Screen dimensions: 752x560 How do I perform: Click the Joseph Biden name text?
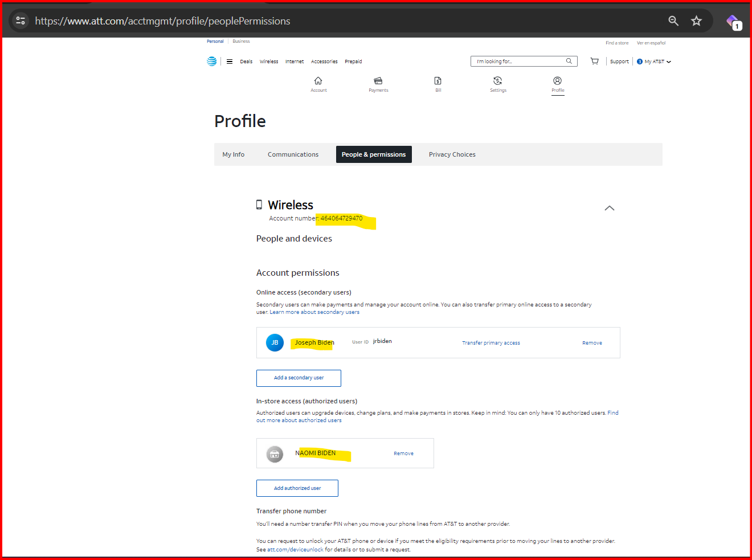point(314,342)
